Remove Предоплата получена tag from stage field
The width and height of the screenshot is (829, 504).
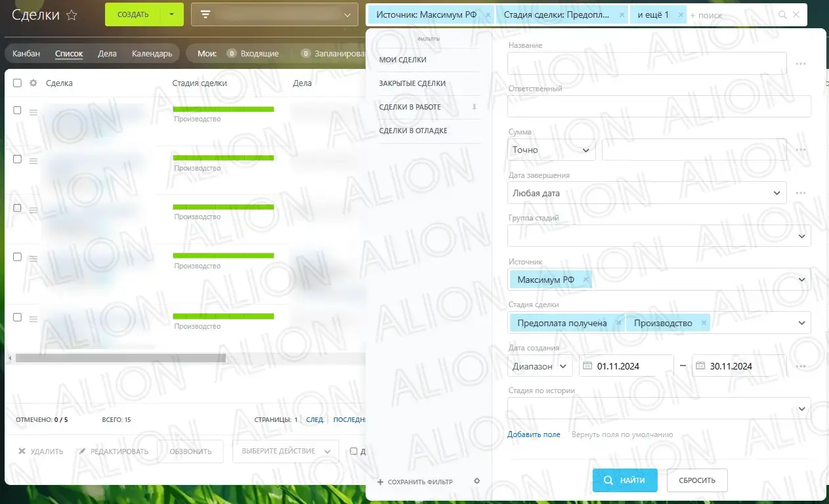coord(618,323)
